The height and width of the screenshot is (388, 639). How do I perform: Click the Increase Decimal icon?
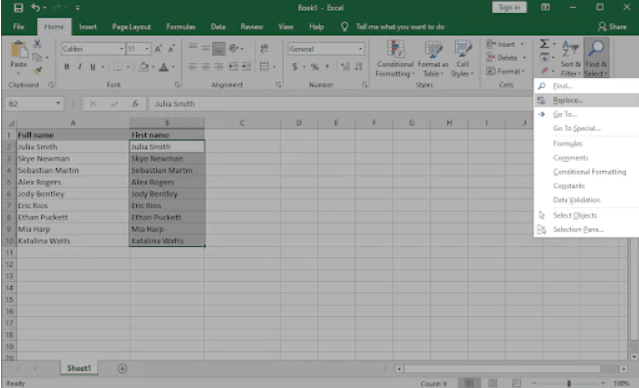(345, 67)
